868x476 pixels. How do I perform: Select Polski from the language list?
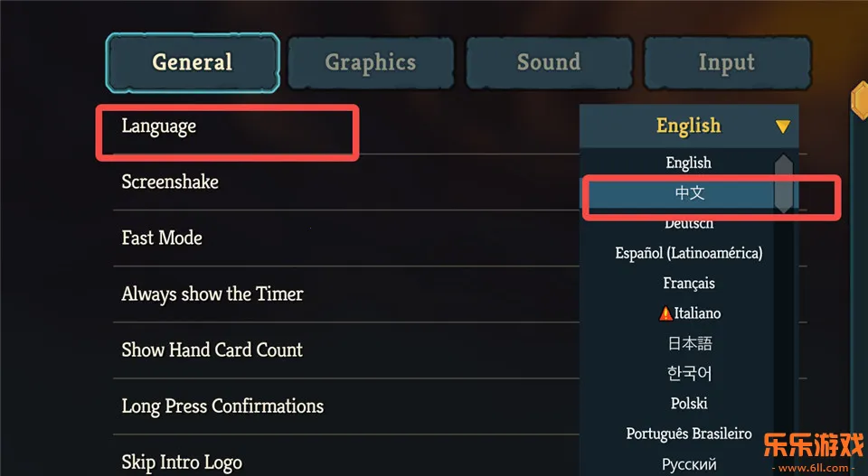point(688,403)
